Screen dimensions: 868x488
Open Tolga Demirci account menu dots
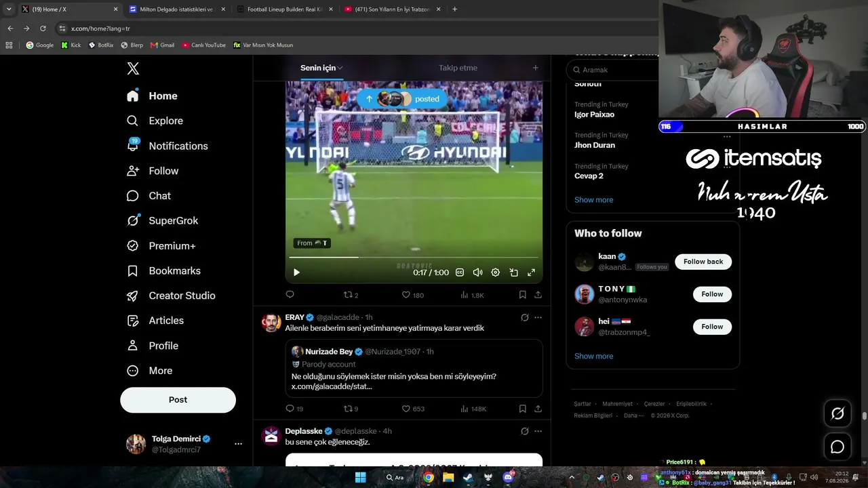click(x=238, y=444)
